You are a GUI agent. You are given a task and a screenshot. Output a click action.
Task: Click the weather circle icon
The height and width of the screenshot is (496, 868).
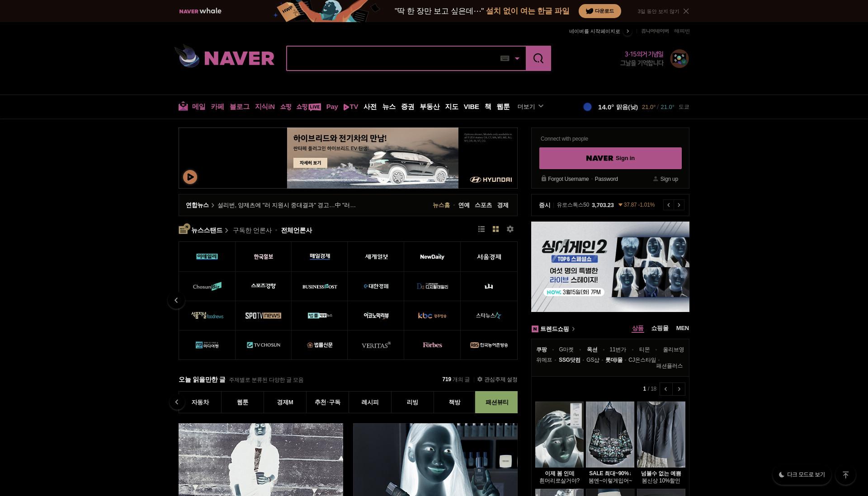pos(587,107)
